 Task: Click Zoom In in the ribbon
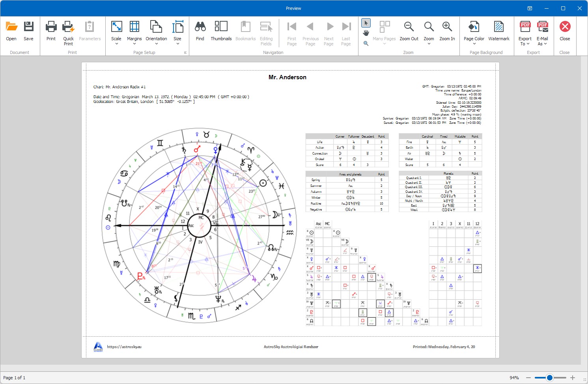coord(447,31)
